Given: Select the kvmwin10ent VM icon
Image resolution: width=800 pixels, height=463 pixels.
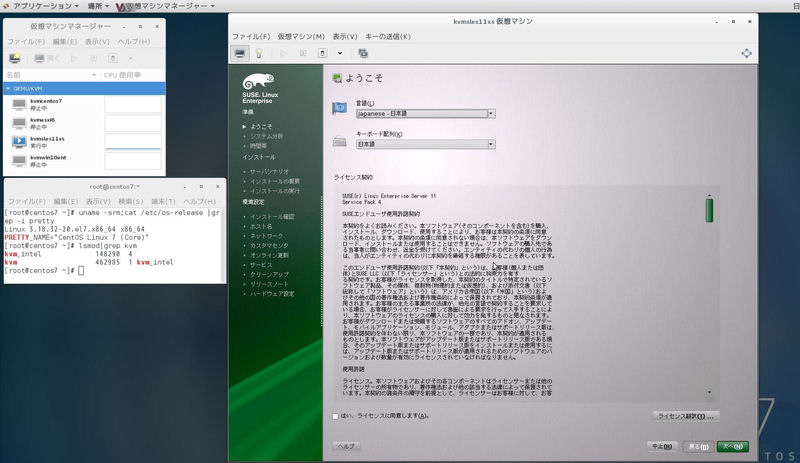Looking at the screenshot, I should [19, 161].
